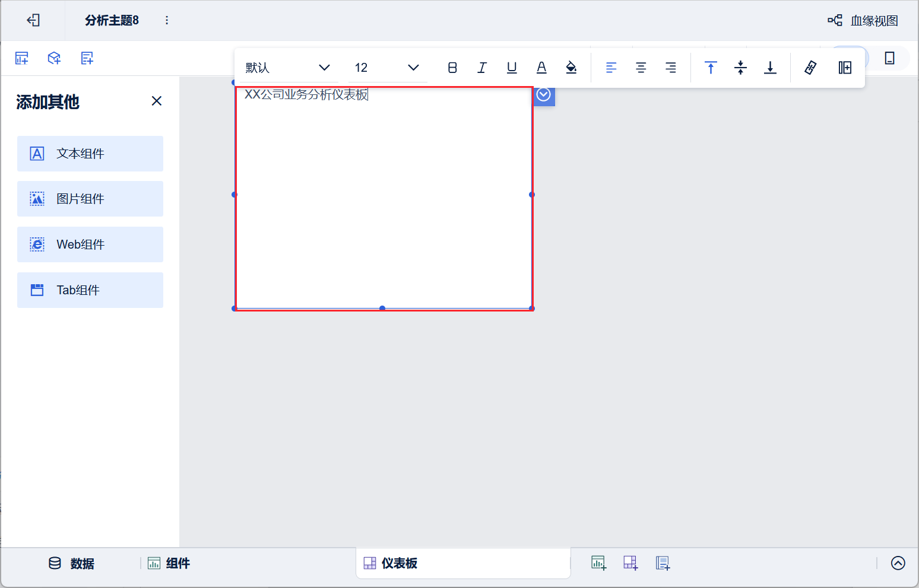
Task: Toggle italic formatting
Action: (x=482, y=68)
